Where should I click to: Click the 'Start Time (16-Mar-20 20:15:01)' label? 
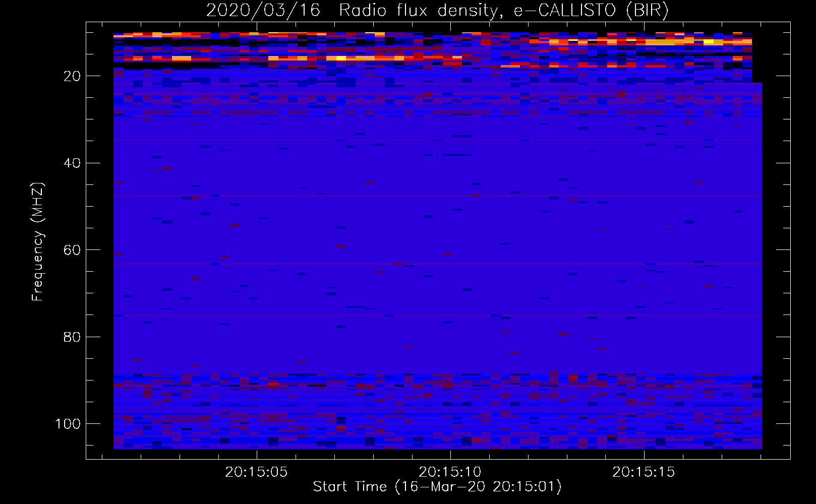[x=437, y=487]
